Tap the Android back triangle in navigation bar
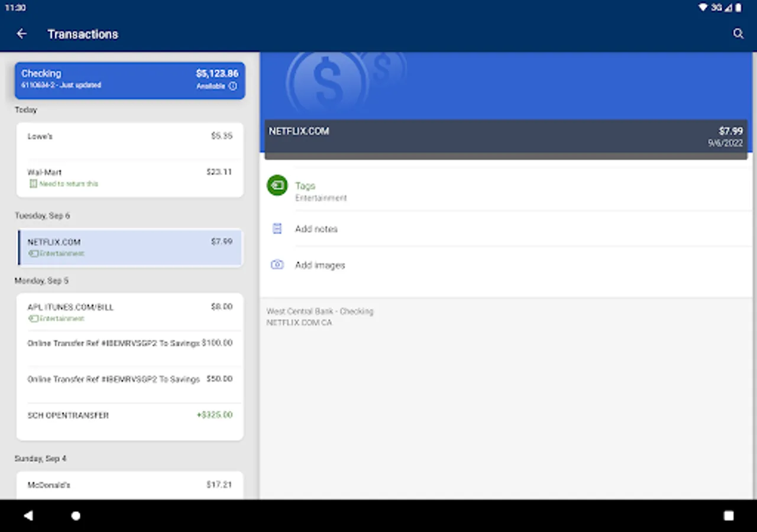 28,515
